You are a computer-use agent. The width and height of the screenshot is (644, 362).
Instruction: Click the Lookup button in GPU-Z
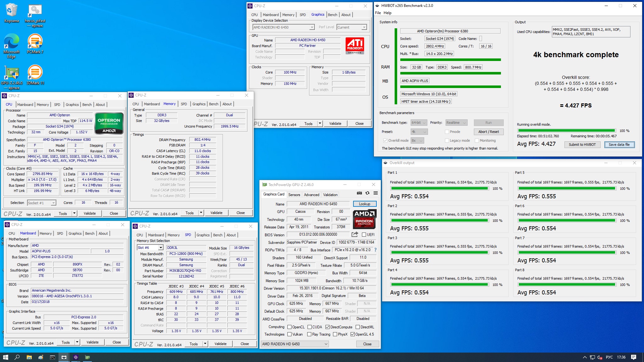[x=364, y=204]
